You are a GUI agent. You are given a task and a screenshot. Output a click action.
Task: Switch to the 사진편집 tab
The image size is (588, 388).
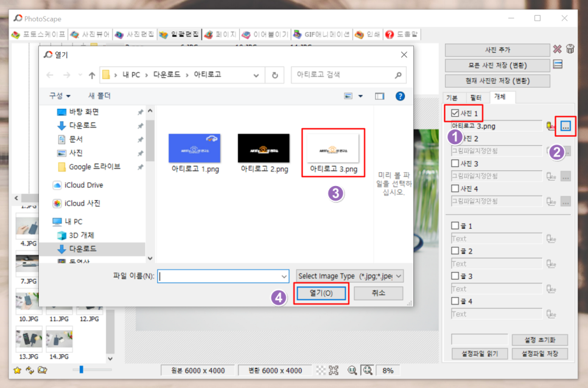click(x=135, y=35)
